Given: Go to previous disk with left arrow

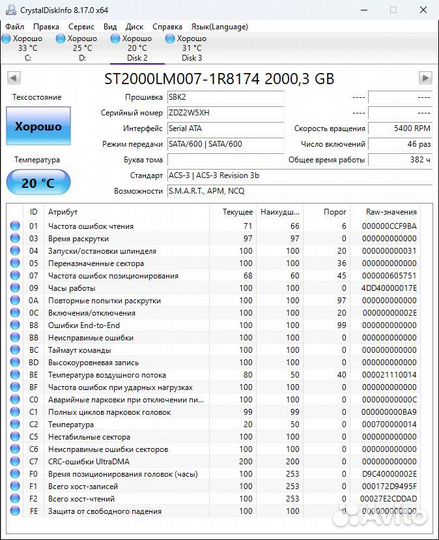Looking at the screenshot, I should 14,78.
